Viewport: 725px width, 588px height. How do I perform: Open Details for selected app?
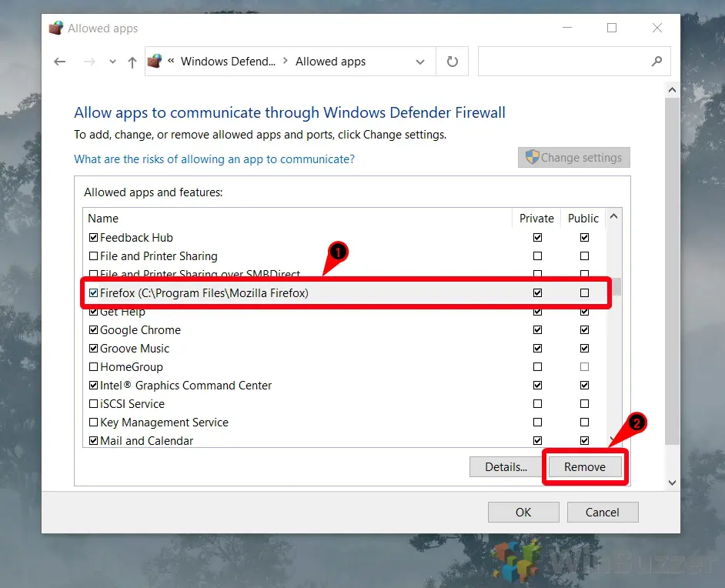tap(506, 467)
